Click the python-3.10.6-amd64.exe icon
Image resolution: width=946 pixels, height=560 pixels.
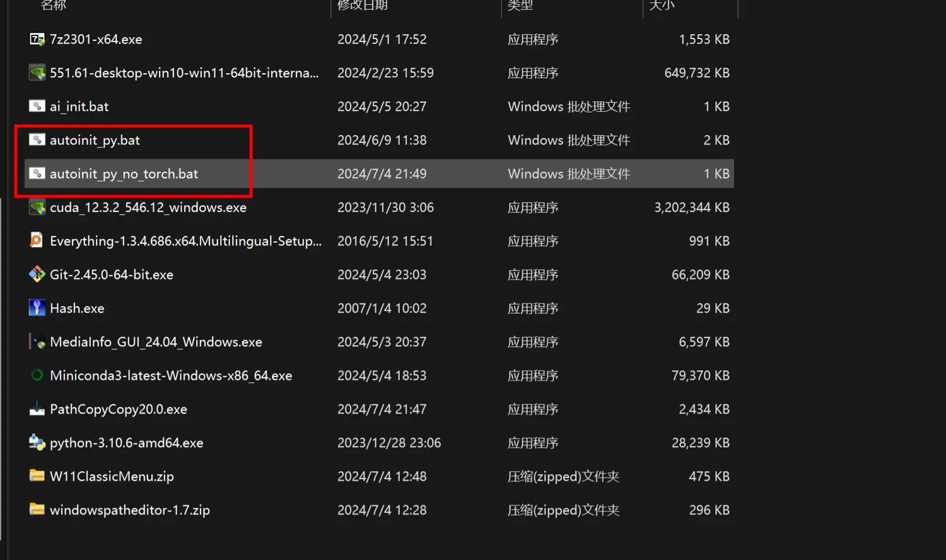pos(37,443)
